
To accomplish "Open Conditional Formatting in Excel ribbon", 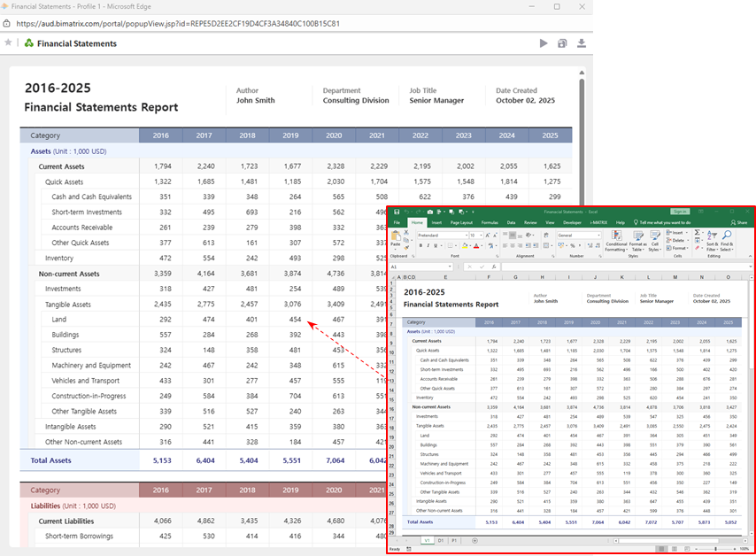I will 615,239.
